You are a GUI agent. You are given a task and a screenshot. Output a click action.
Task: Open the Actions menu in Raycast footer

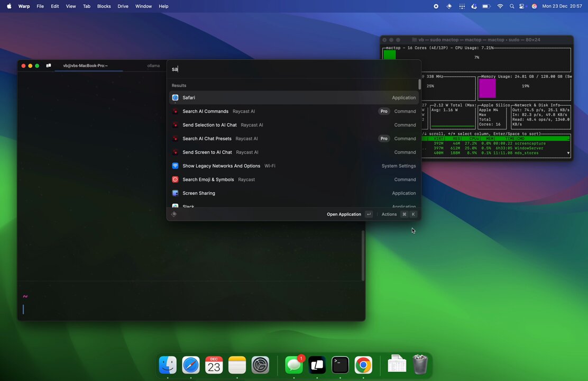tap(398, 214)
